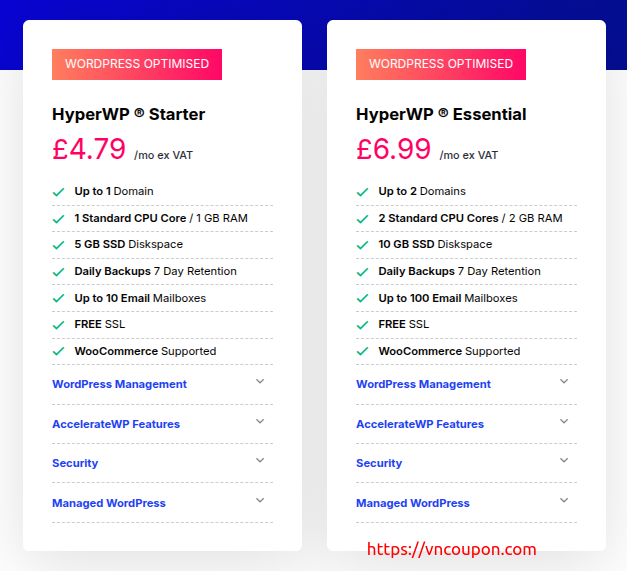The image size is (627, 571).
Task: Click the Starter plan's WordPress Optimised badge
Action: coord(137,64)
